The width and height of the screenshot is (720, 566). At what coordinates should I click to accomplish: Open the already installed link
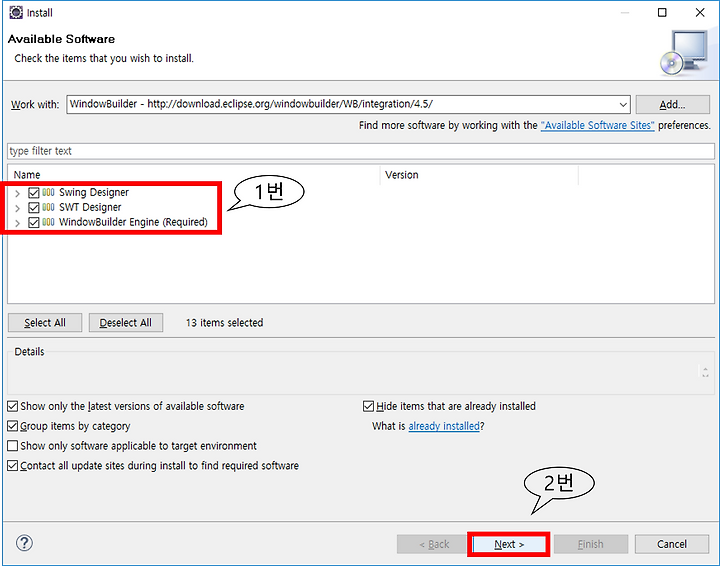tap(444, 426)
